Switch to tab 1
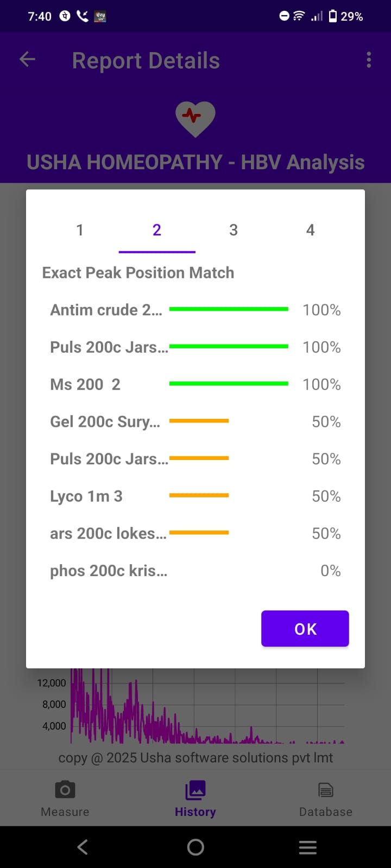This screenshot has height=868, width=391. 80,230
